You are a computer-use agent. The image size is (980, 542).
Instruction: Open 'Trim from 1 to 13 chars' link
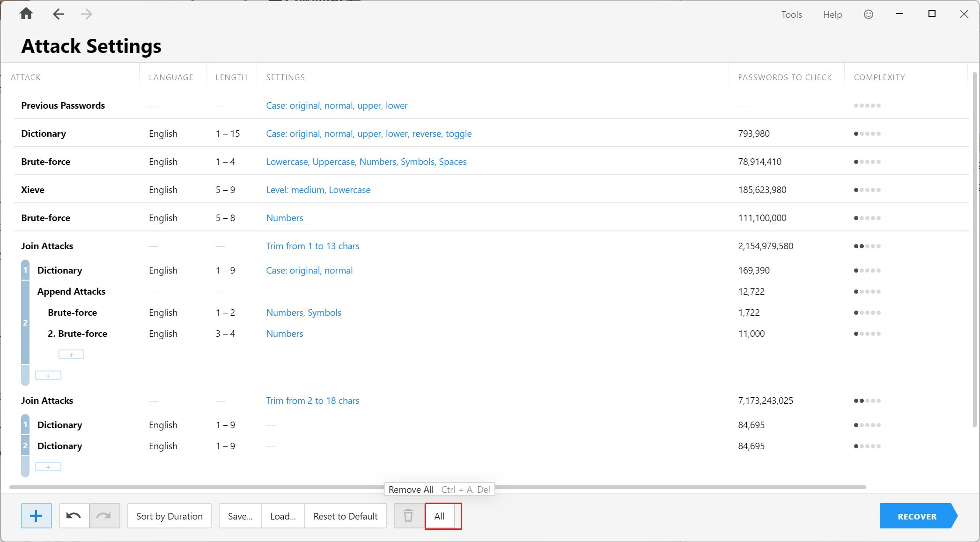312,246
